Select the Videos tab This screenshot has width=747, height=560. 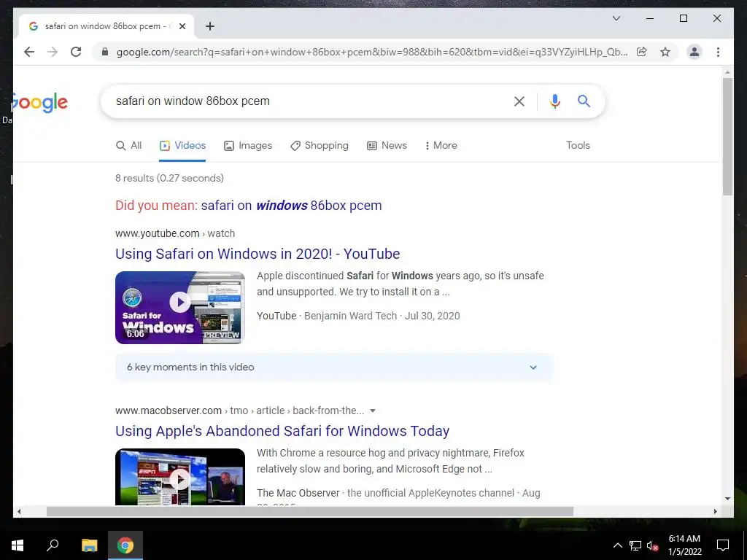(182, 145)
